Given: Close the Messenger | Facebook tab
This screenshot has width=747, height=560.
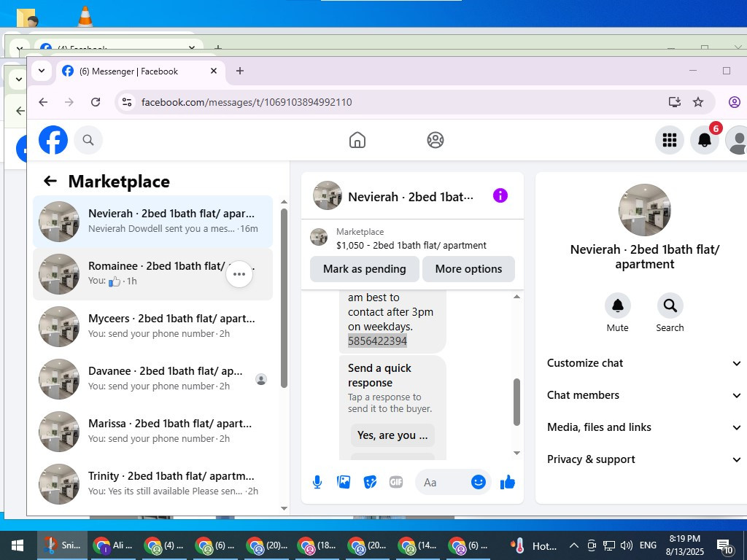Looking at the screenshot, I should (x=214, y=71).
